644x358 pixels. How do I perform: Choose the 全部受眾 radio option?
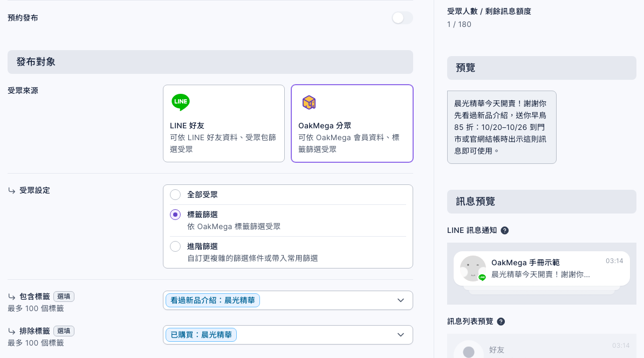pyautogui.click(x=175, y=195)
